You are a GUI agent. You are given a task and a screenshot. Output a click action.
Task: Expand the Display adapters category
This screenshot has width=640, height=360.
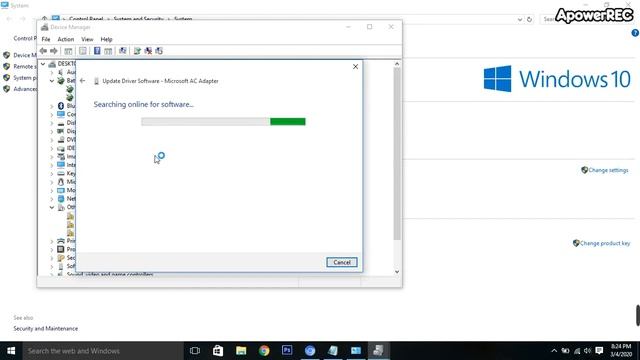click(52, 131)
